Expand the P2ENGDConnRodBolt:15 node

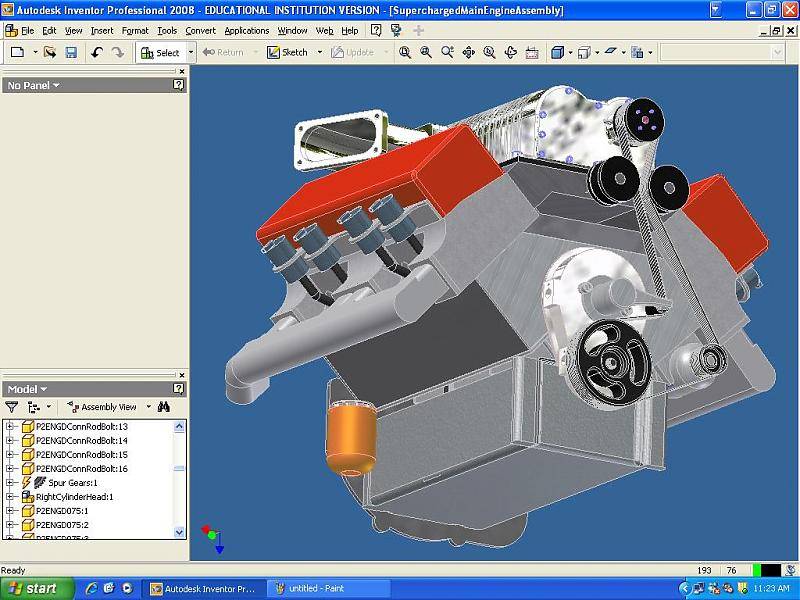click(x=9, y=454)
